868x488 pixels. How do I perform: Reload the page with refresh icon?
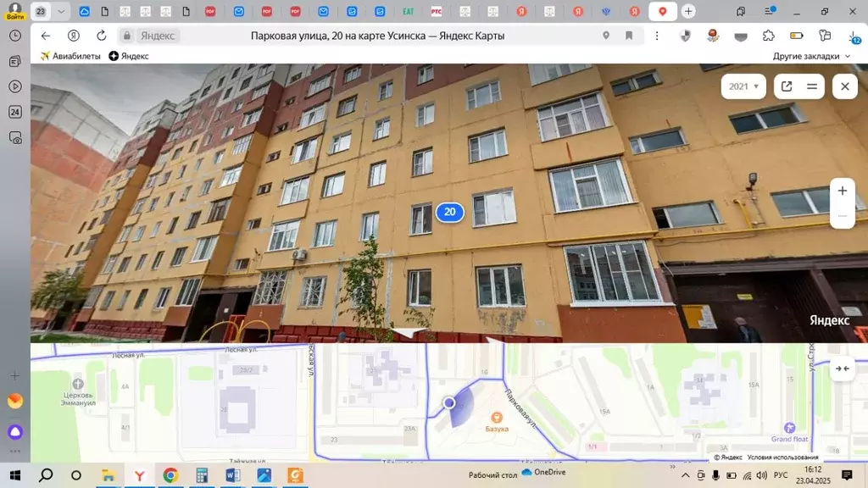coord(102,36)
